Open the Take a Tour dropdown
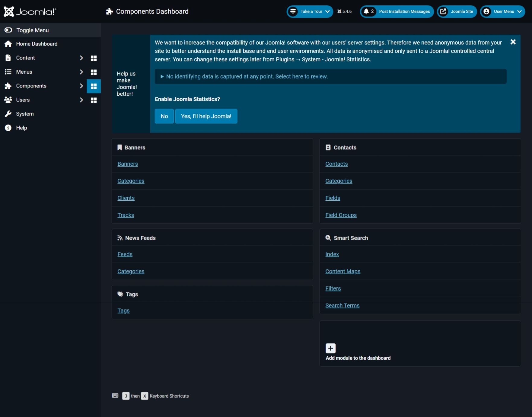The width and height of the screenshot is (532, 417). [310, 11]
